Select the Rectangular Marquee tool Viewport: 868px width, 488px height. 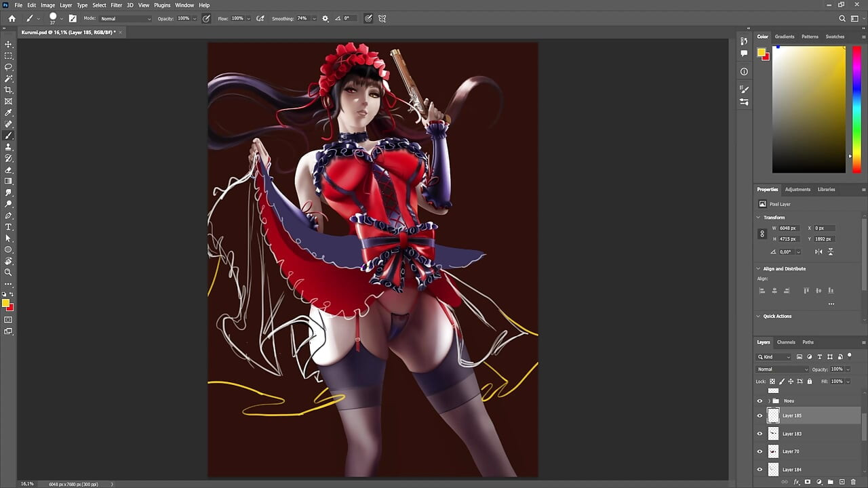tap(9, 56)
